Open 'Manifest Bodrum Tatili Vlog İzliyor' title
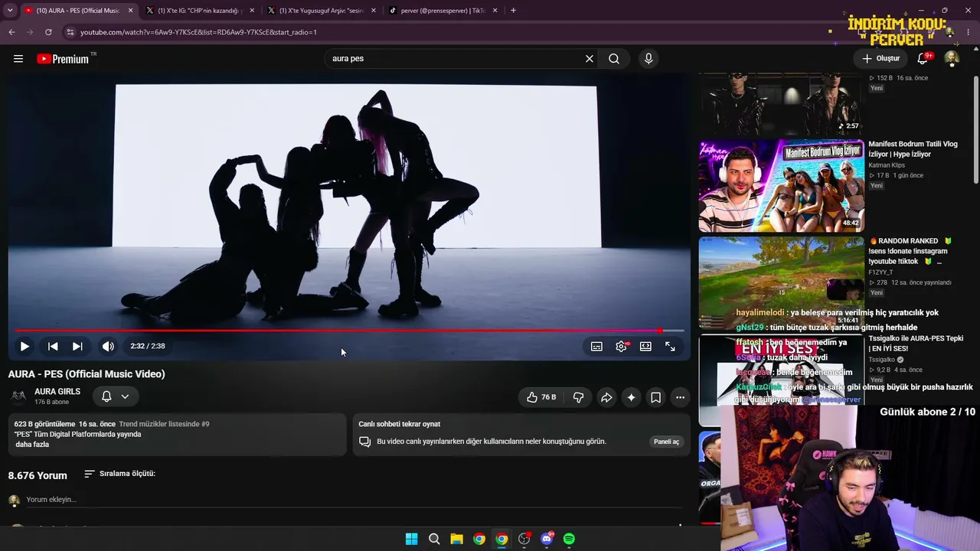980x551 pixels. [913, 149]
